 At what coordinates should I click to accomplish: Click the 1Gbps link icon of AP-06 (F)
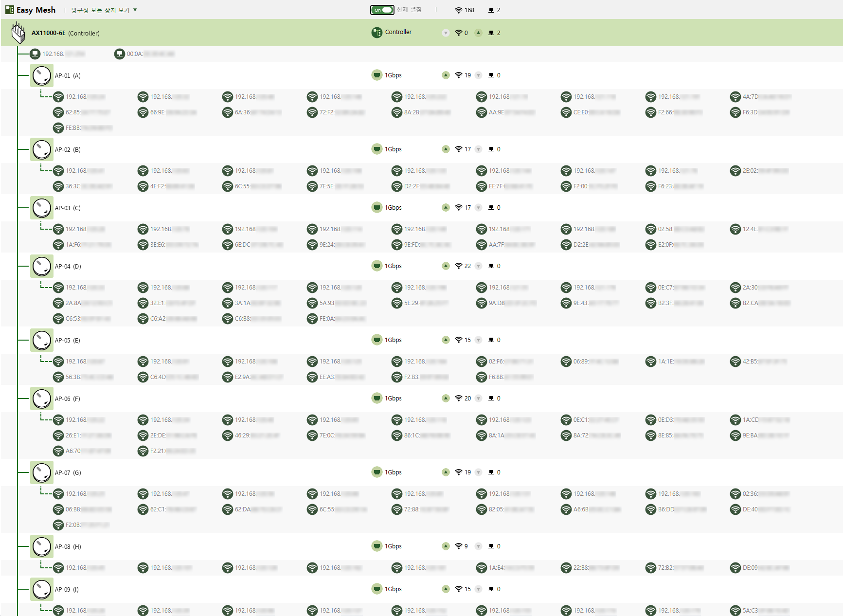[x=377, y=398]
